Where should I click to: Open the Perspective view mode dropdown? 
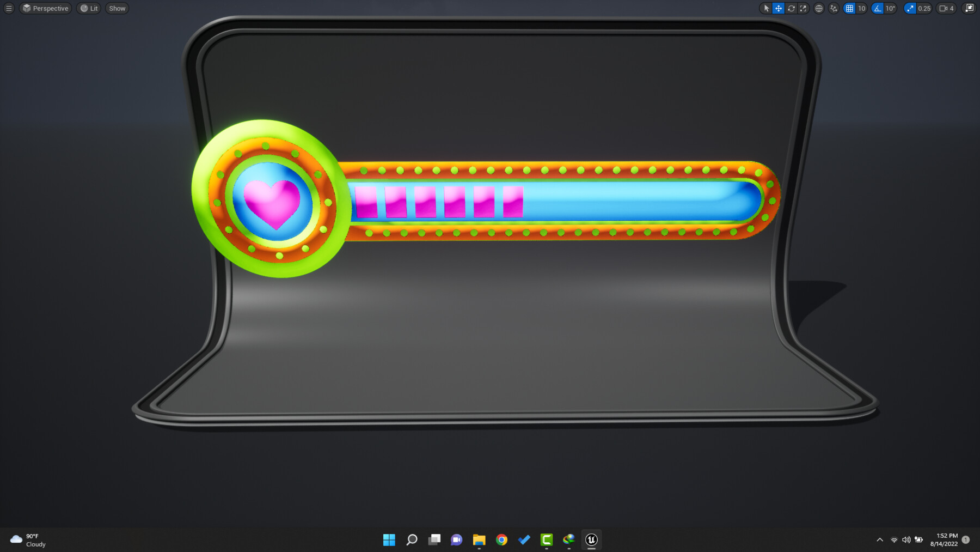pos(45,8)
